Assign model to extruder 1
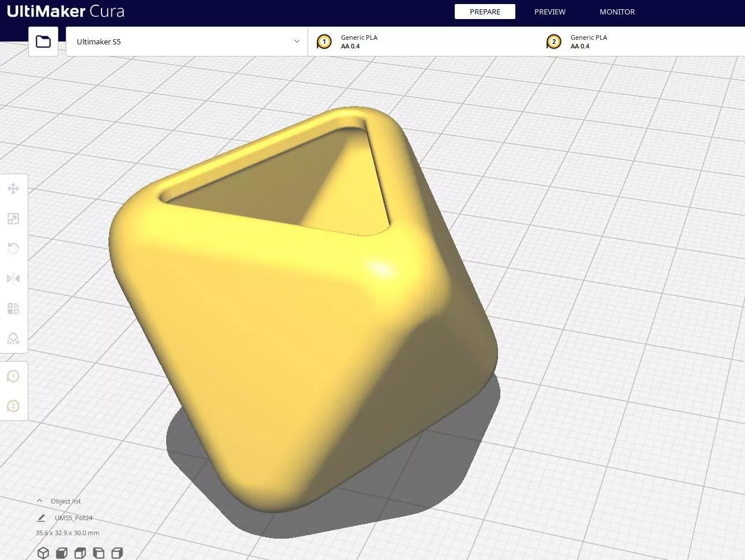Image resolution: width=745 pixels, height=560 pixels. tap(13, 377)
